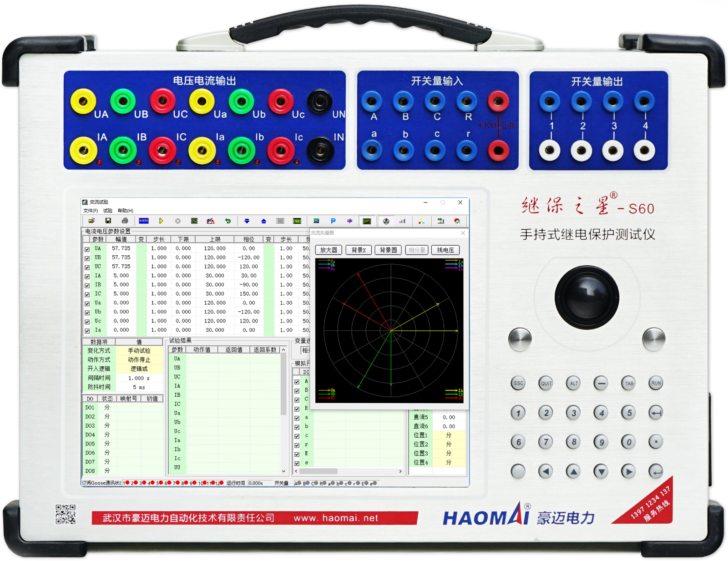
Task: Uncheck the UA parameter row checkbox
Action: click(x=87, y=249)
